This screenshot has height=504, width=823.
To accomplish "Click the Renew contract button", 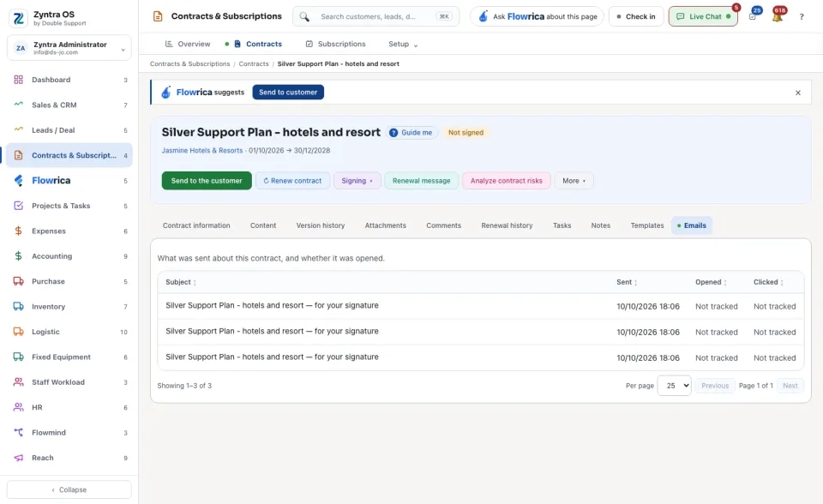I will [x=292, y=181].
